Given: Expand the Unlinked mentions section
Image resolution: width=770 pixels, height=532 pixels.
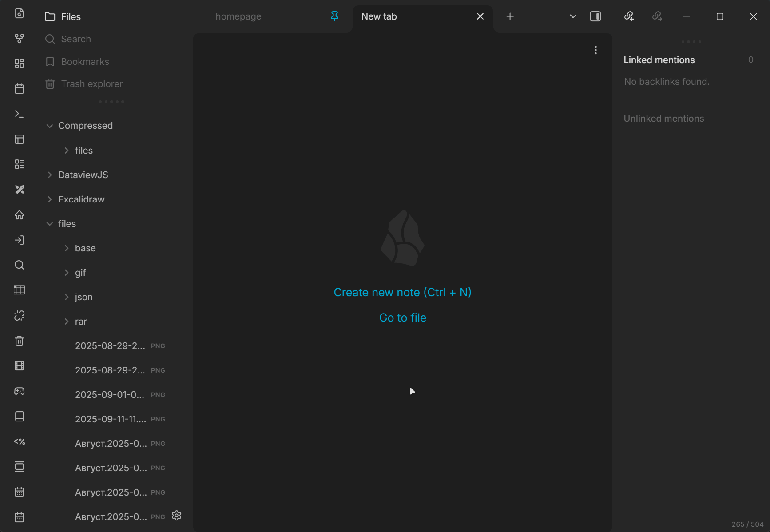Looking at the screenshot, I should [663, 119].
